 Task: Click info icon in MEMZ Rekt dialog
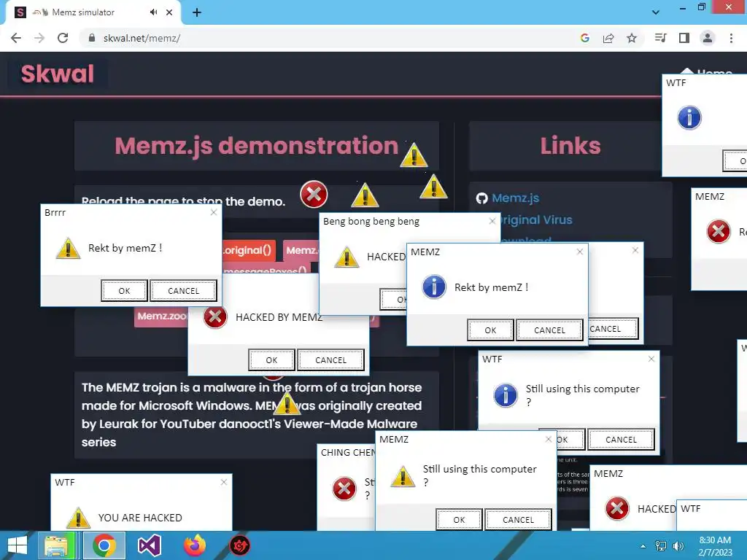click(434, 287)
